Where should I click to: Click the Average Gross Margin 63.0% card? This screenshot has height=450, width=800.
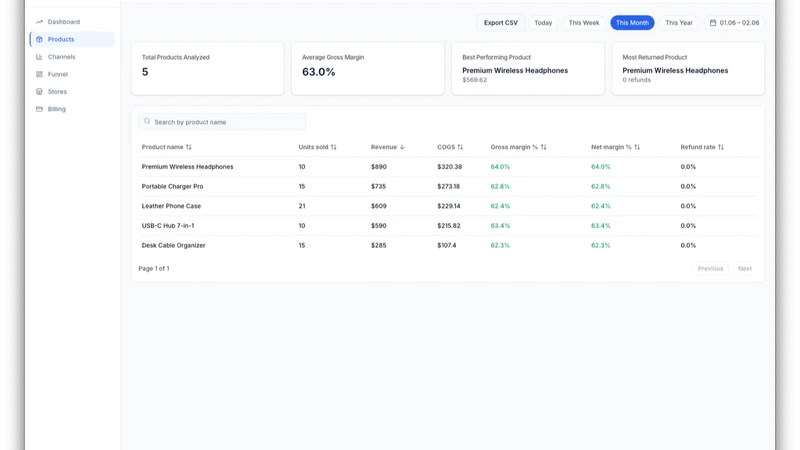(x=368, y=68)
